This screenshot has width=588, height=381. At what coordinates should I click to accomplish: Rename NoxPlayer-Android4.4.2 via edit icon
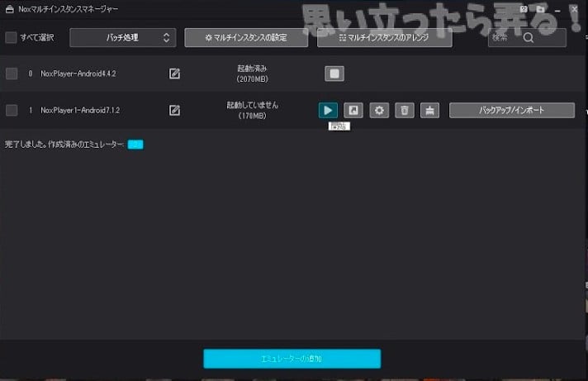click(174, 74)
